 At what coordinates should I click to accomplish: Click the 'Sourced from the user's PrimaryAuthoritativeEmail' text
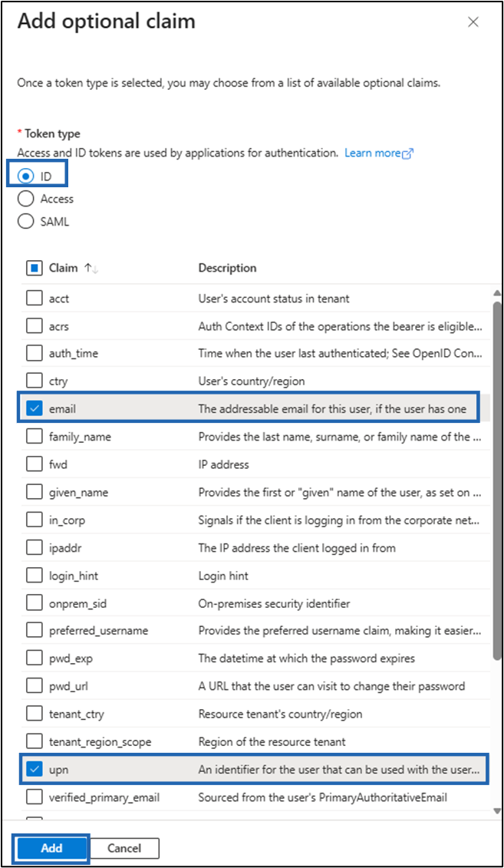(322, 797)
